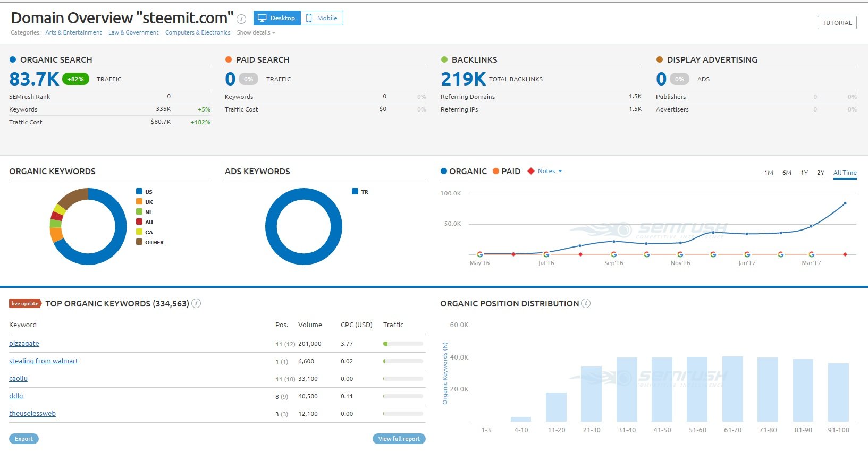Open pizzagate keyword link
This screenshot has width=868, height=452.
point(24,344)
